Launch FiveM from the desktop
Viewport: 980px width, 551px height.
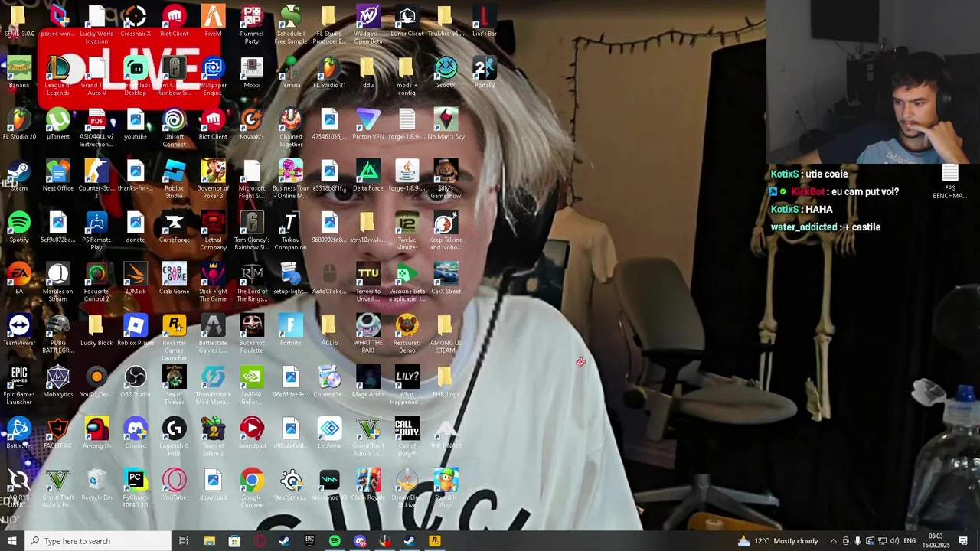point(213,22)
